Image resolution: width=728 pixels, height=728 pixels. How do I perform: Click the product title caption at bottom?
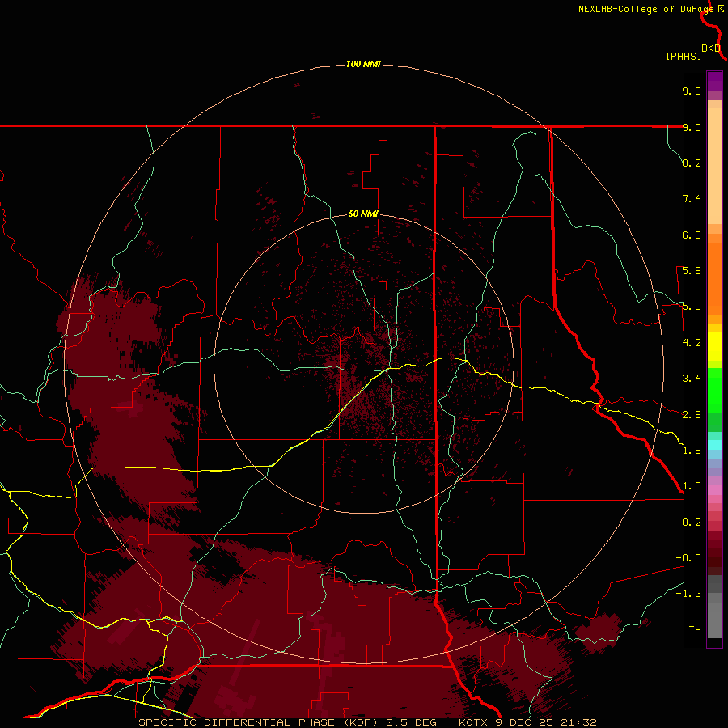click(367, 722)
